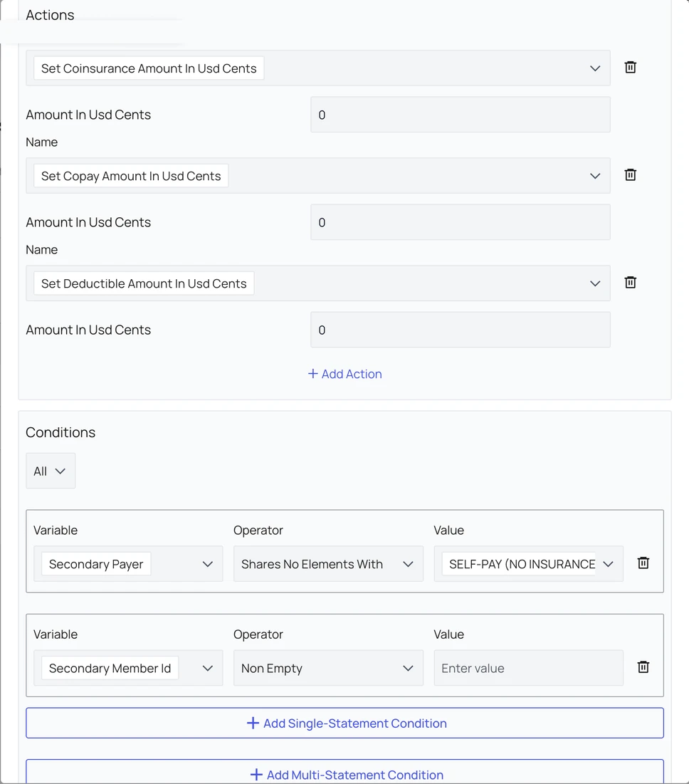The width and height of the screenshot is (689, 784).
Task: Expand the Set Copay Amount dropdown chevron
Action: point(594,176)
